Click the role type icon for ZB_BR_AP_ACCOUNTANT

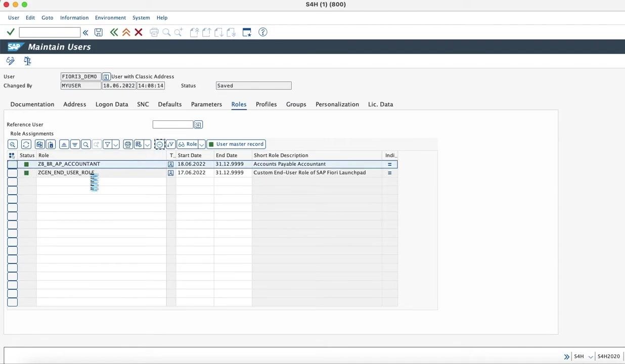pyautogui.click(x=171, y=164)
